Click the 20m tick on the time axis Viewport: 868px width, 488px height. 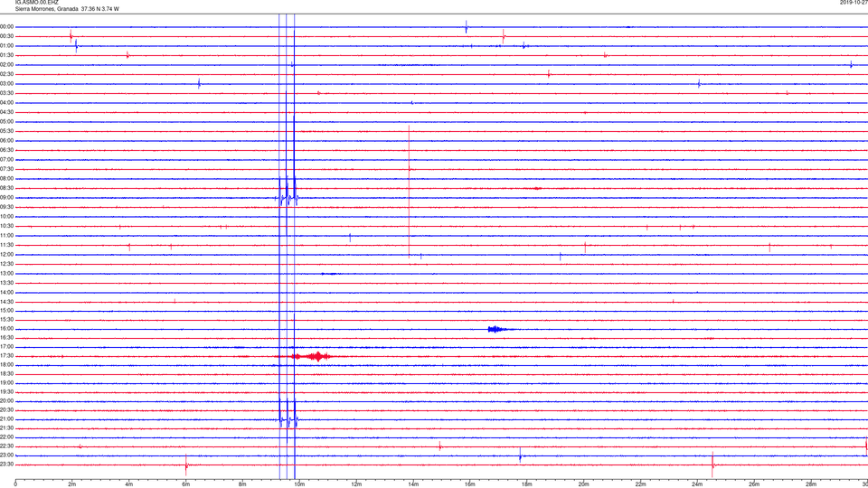tap(583, 484)
